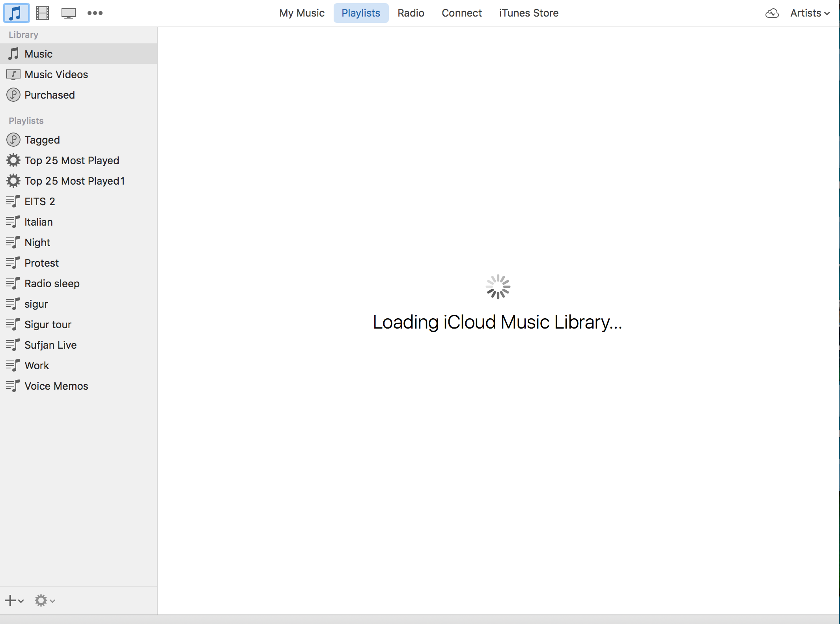Click the Playlists sidebar section header
Viewport: 840px width, 624px height.
(x=26, y=121)
